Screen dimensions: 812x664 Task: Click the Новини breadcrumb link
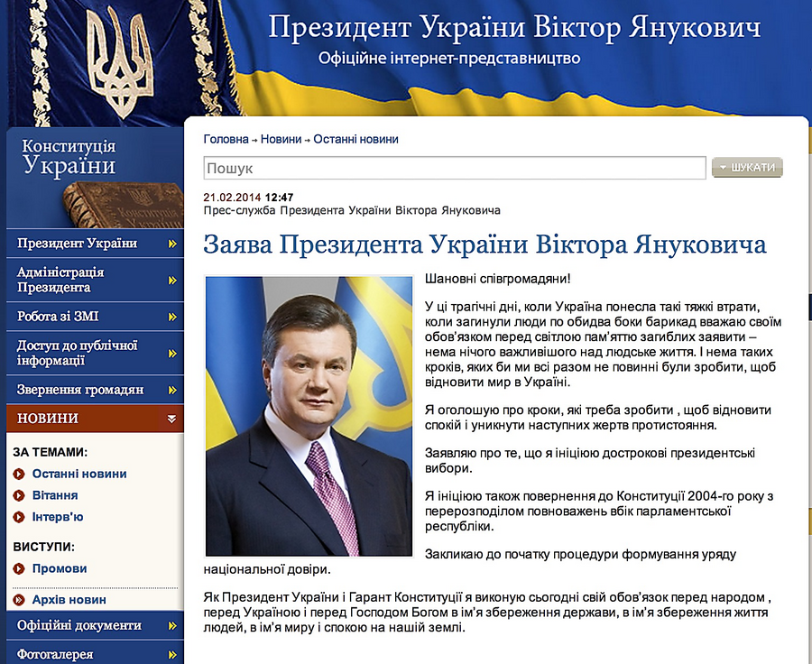click(x=281, y=140)
